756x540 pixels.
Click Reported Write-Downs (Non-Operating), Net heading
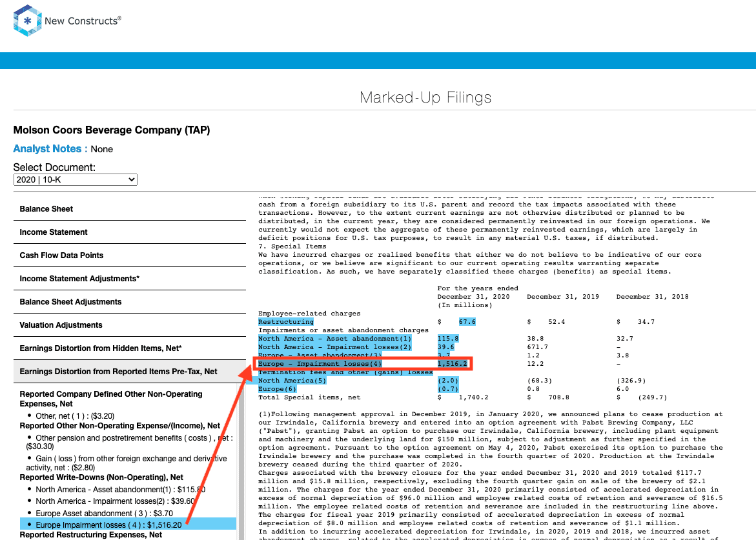tap(101, 477)
